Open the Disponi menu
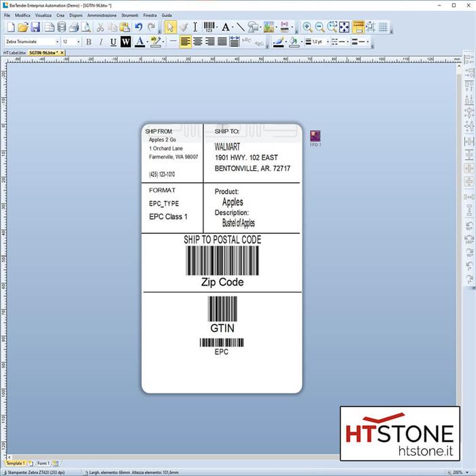 75,15
